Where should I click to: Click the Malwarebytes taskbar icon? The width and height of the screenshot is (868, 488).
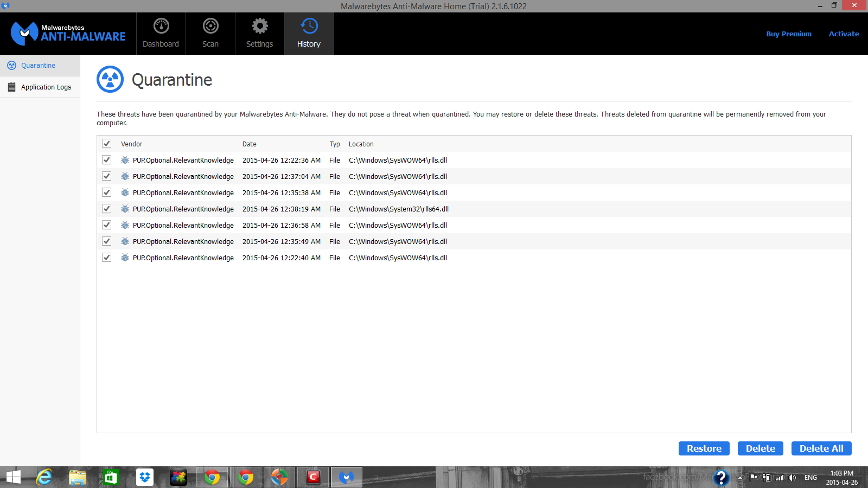(x=347, y=477)
